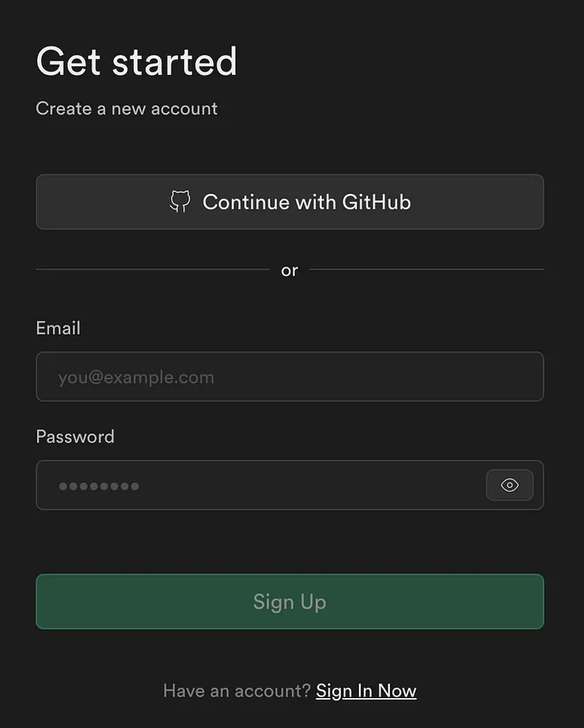Click the Email field label

(x=58, y=328)
